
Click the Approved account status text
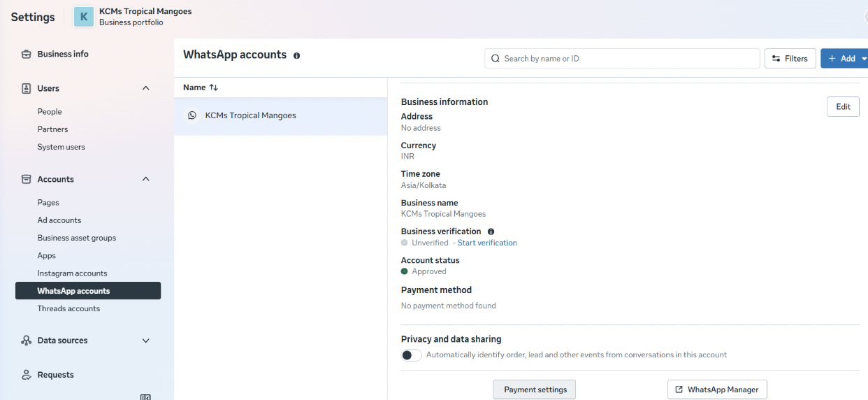429,271
